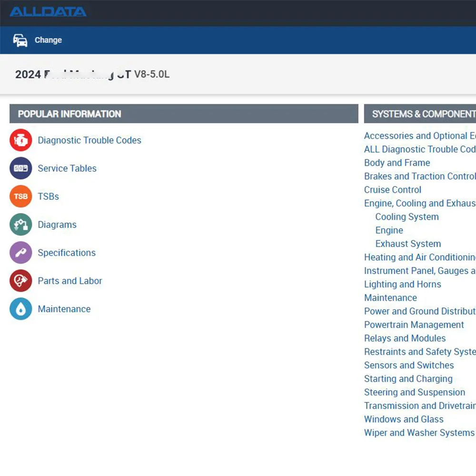Click the Parts and Labor icon

pos(20,281)
